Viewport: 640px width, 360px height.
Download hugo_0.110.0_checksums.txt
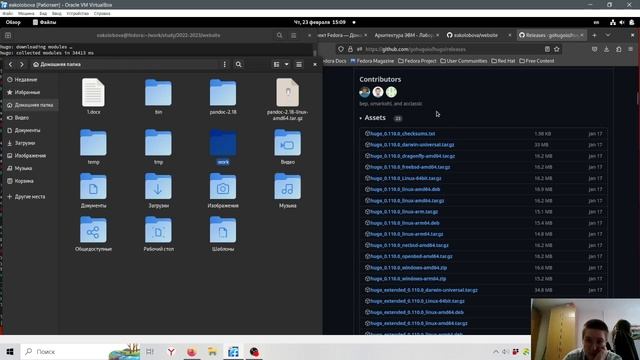402,133
